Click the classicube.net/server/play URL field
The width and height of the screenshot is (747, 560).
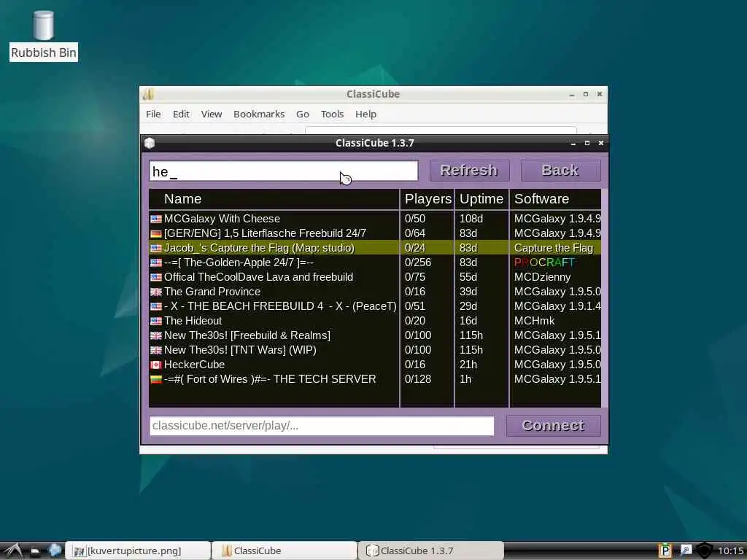322,426
